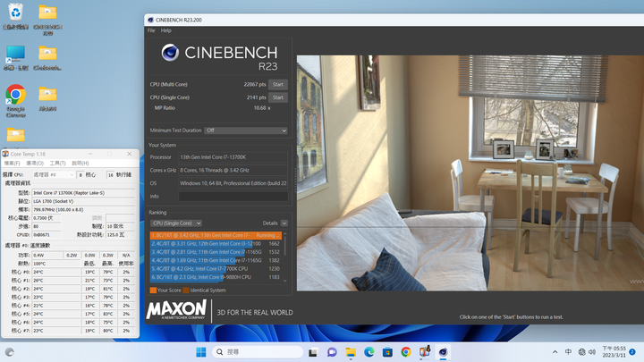Click the 核心 #0 temperature value 24°C
644x362 pixels.
pyautogui.click(x=55, y=272)
